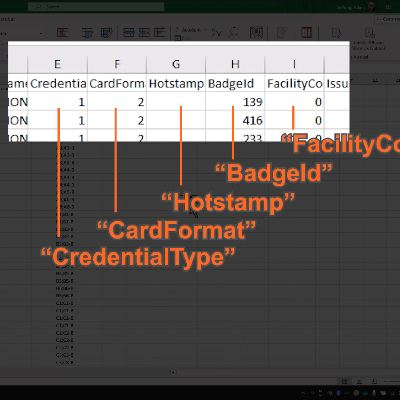Screen dimensions: 400x400
Task: Select the BadgeId cell containing 416
Action: (235, 120)
